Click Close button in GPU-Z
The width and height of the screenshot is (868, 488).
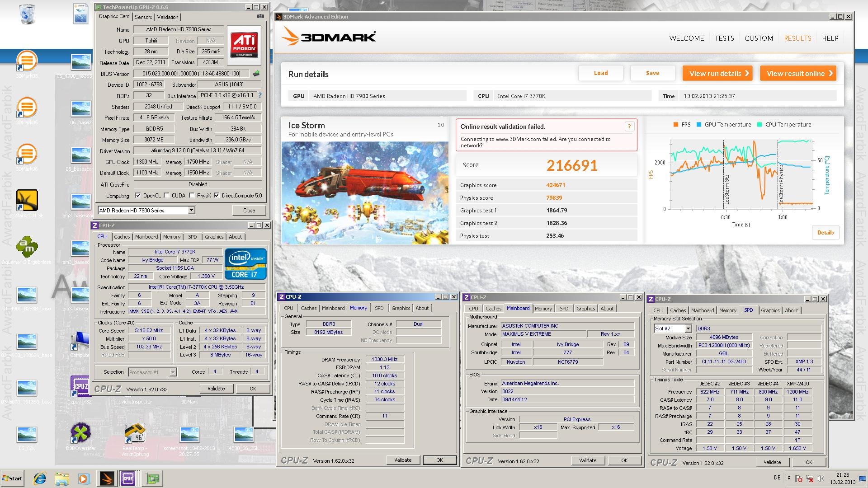pos(249,210)
